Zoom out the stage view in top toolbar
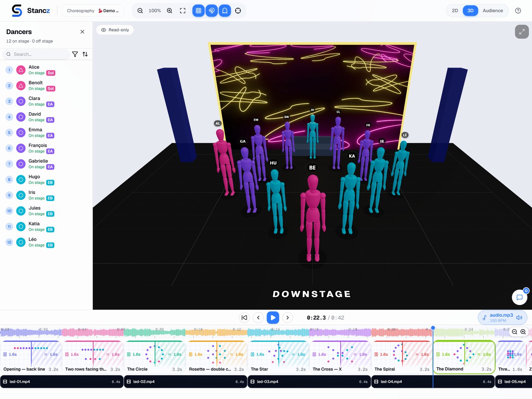Image resolution: width=532 pixels, height=399 pixels. (x=140, y=11)
